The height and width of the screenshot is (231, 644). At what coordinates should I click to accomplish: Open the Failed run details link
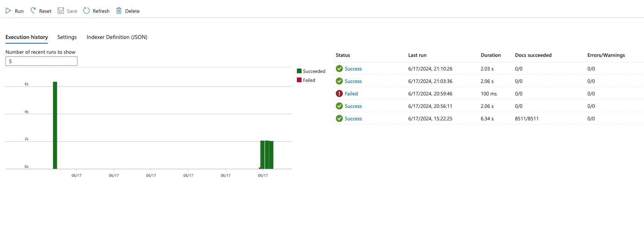coord(351,93)
